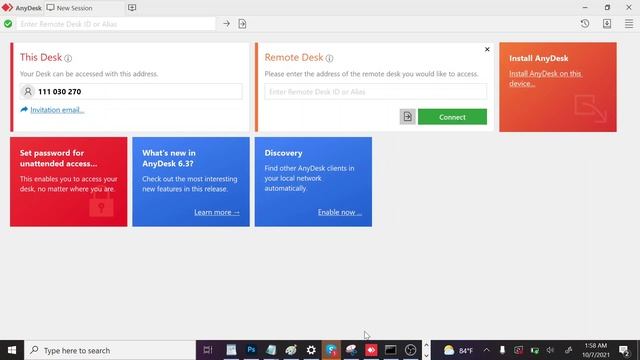Click the Type here to search box

[110, 350]
